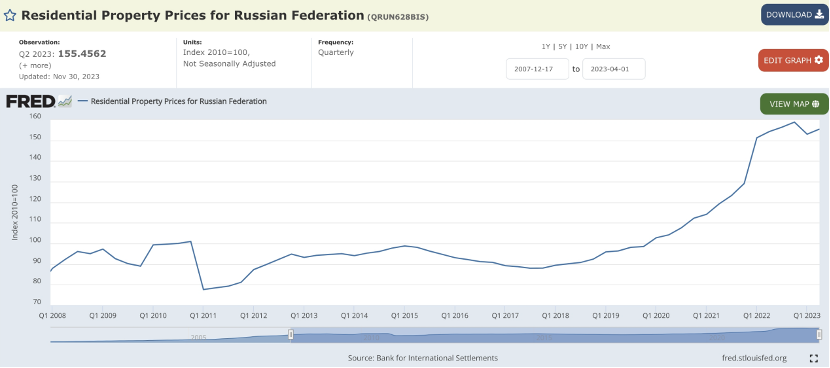Click the Bank for International Settlements source text
This screenshot has height=368, width=830.
pos(437,358)
